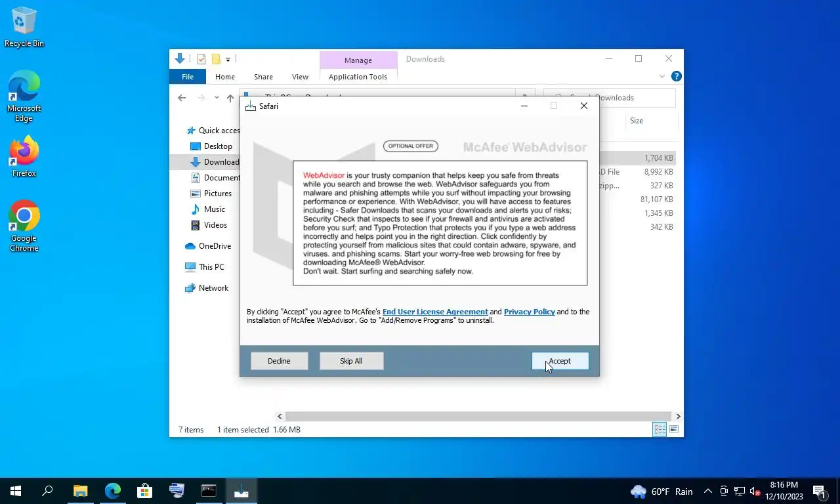Close the Safari installer dialog
Image resolution: width=840 pixels, height=504 pixels.
[x=583, y=106]
